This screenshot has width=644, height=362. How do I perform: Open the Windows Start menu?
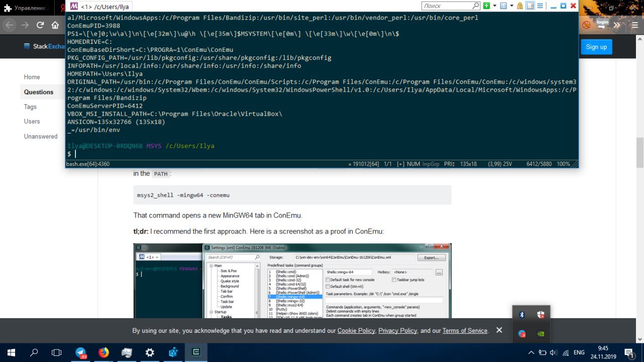point(11,352)
